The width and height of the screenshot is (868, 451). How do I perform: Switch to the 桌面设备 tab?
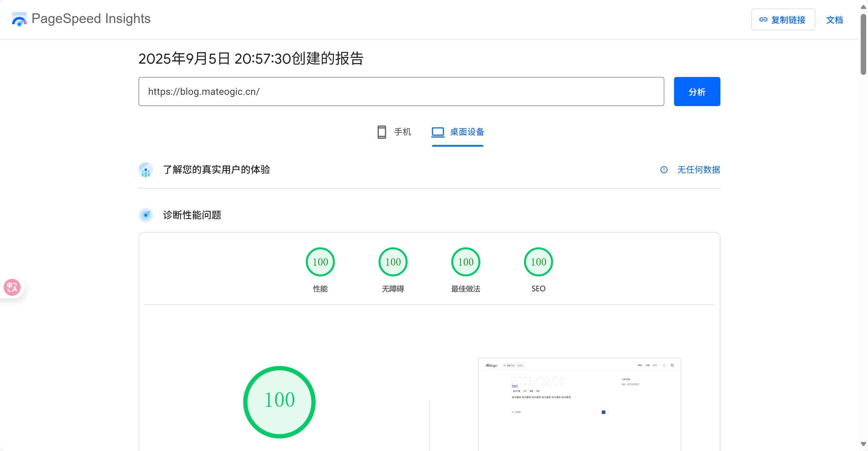(458, 132)
